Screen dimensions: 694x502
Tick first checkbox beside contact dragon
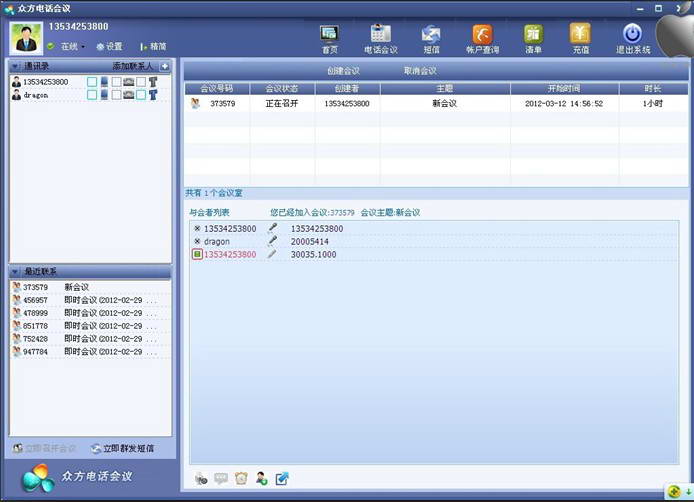tap(92, 95)
